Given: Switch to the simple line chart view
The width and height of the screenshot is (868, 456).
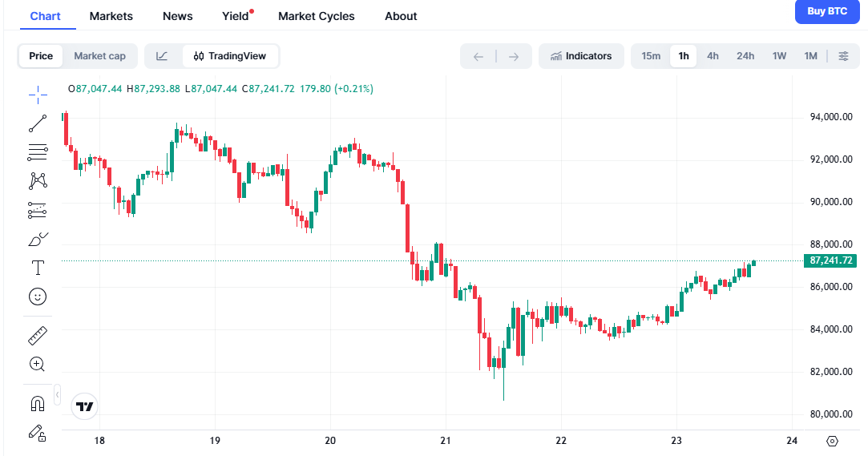Looking at the screenshot, I should 162,56.
